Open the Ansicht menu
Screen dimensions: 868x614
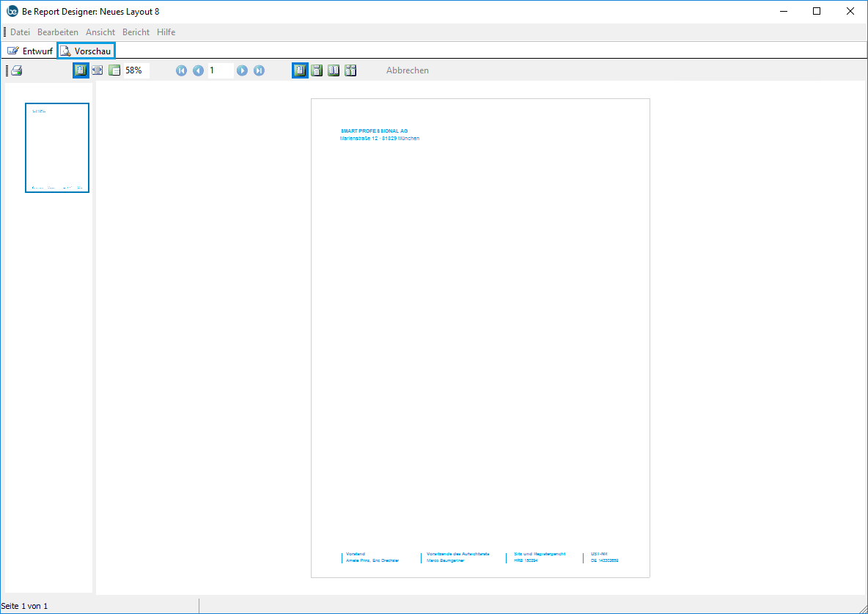pos(100,32)
